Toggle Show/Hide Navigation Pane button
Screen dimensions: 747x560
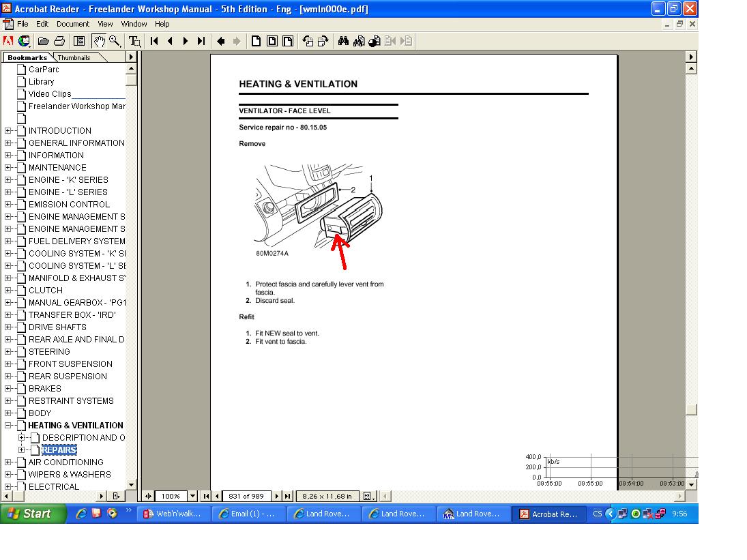coord(79,41)
